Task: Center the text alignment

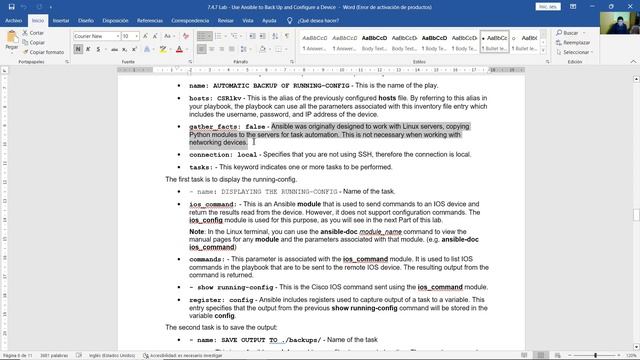Action: [212, 49]
